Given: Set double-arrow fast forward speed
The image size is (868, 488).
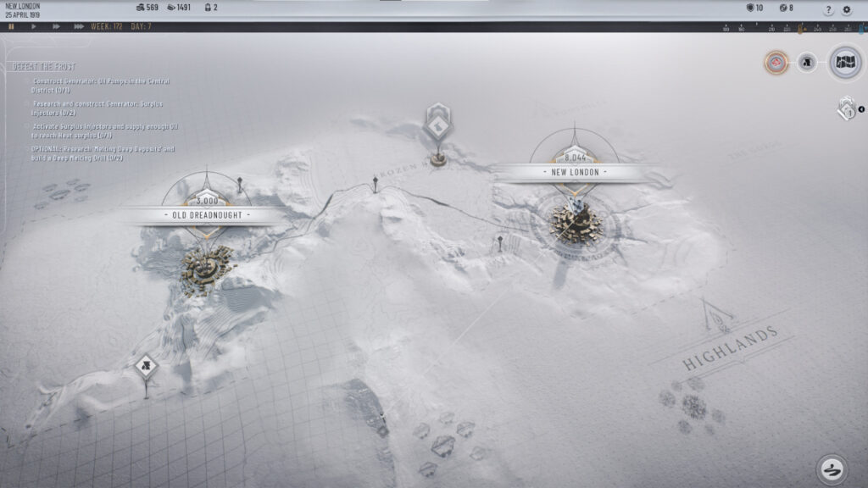Looking at the screenshot, I should point(56,26).
